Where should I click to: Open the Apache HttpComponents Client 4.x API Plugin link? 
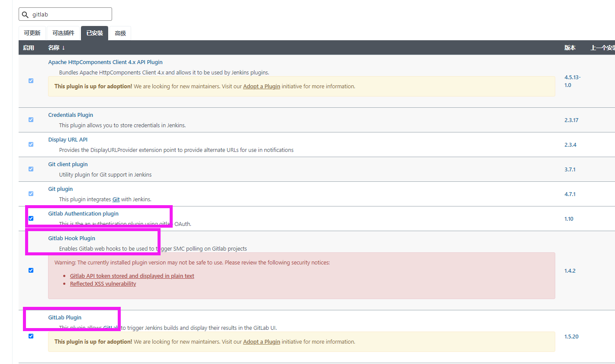105,62
